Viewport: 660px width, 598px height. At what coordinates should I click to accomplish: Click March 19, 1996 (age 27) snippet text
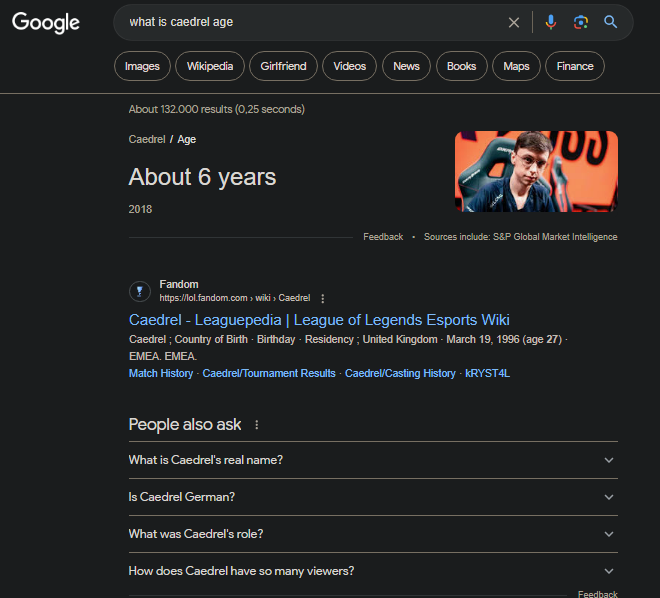click(504, 339)
